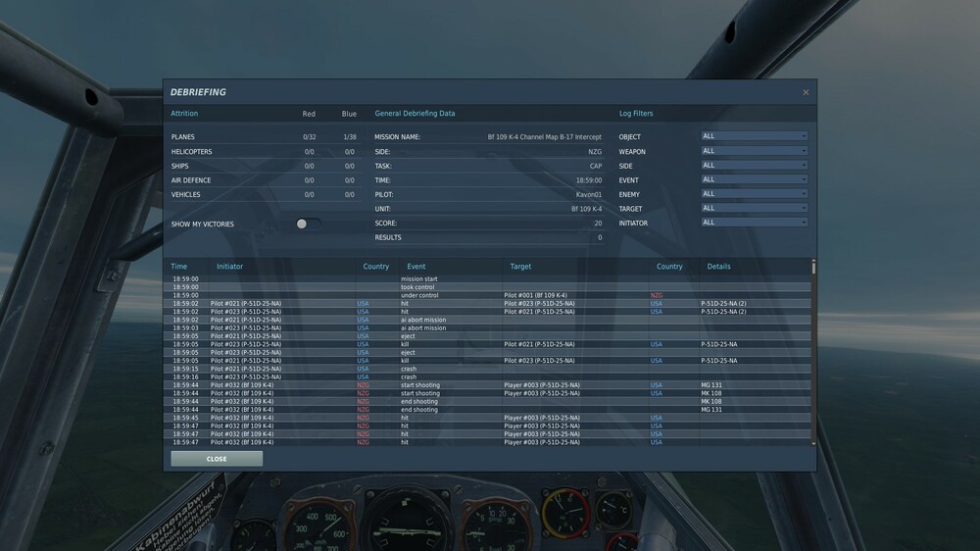Open the ENEMY filter dropdown
Viewport: 980px width, 551px height.
point(754,194)
